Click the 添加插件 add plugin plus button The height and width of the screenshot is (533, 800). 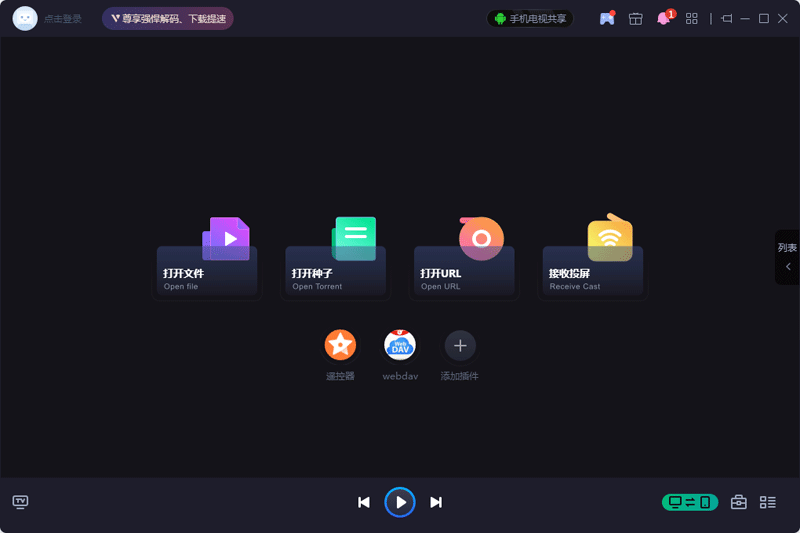point(460,346)
